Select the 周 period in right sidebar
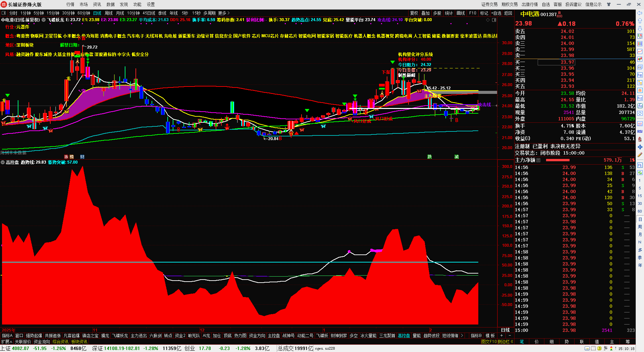 [x=640, y=227]
